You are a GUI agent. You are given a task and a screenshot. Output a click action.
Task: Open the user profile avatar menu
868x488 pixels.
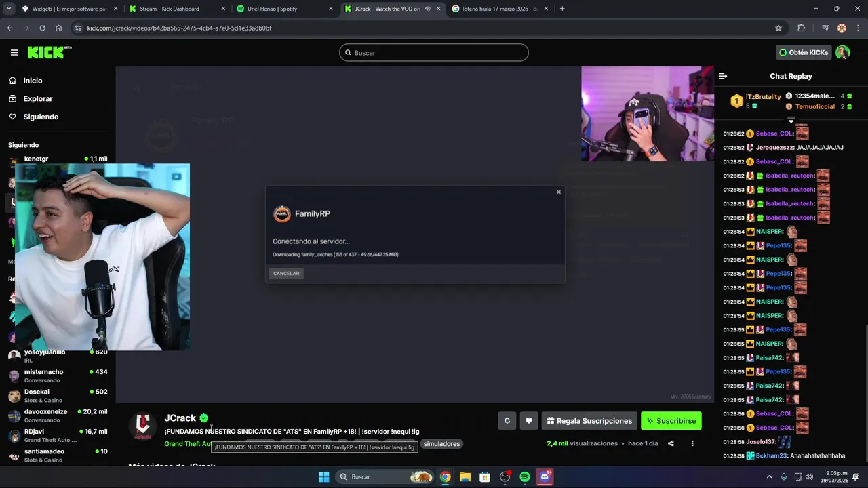[x=842, y=52]
